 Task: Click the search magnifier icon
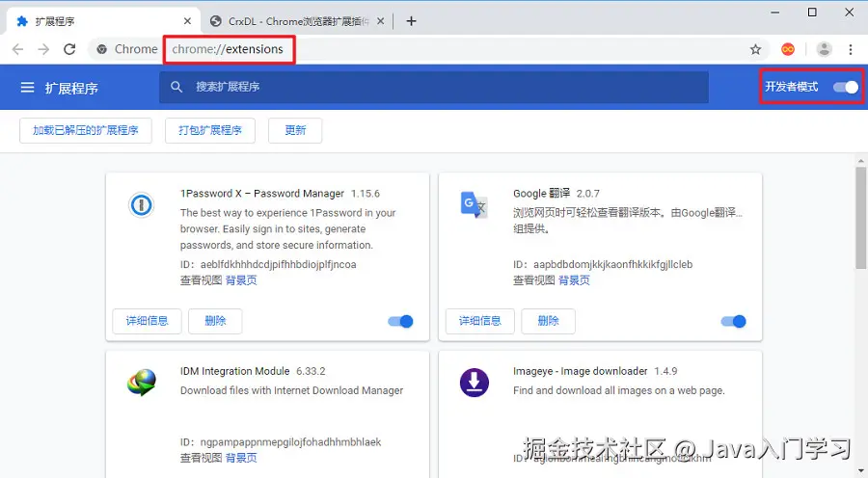176,87
